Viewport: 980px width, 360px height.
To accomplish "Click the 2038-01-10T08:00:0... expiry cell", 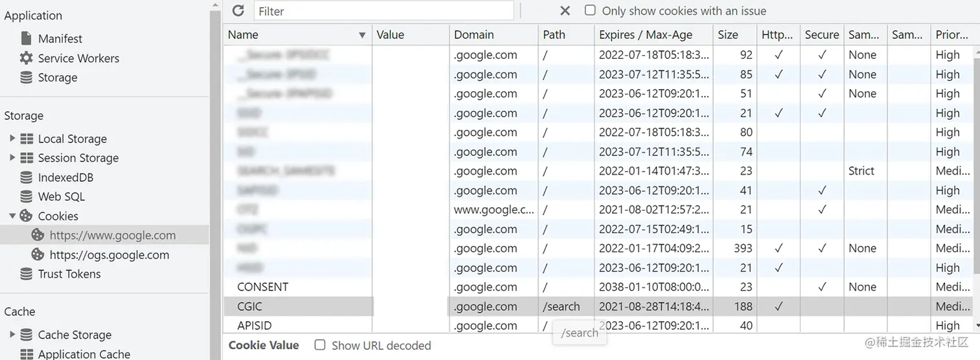I will [x=653, y=287].
